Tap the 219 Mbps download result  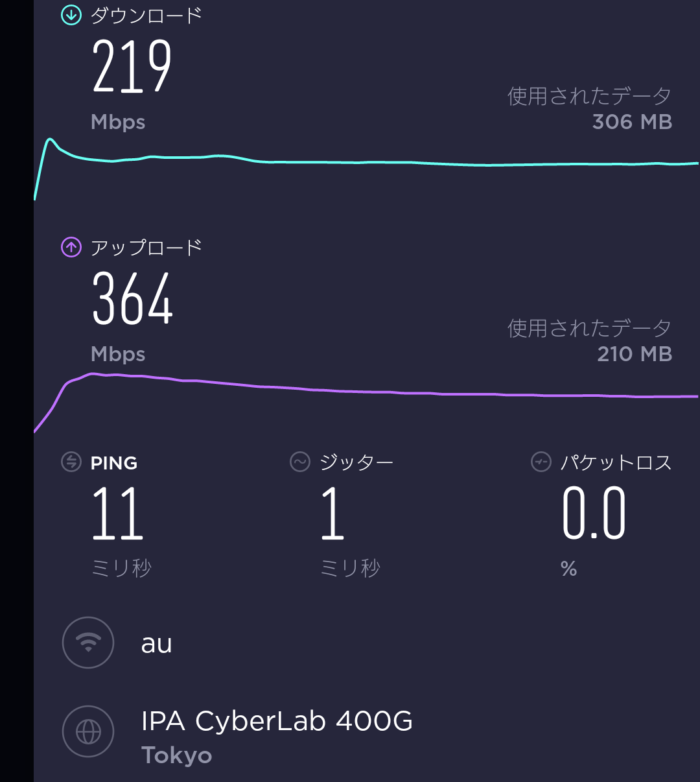click(132, 66)
